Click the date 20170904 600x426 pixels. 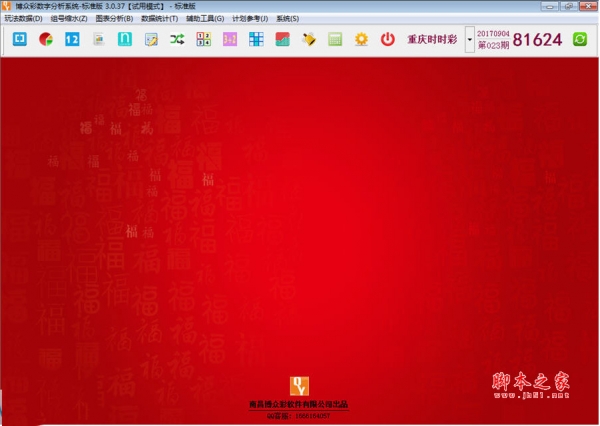(493, 34)
